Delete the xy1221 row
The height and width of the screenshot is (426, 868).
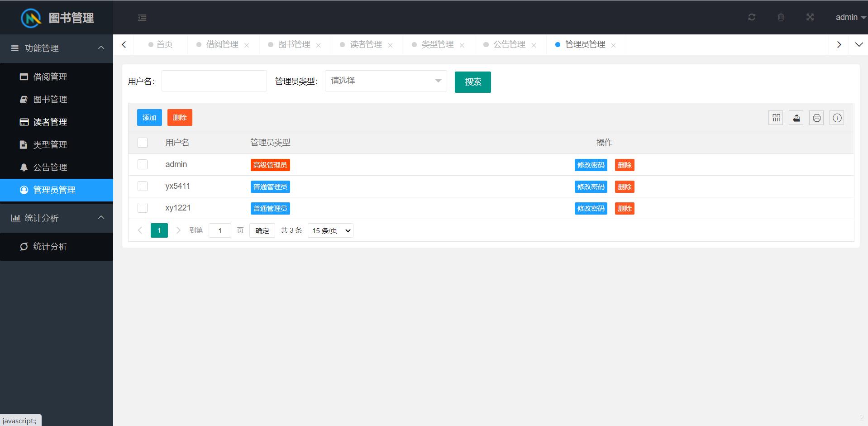(x=625, y=209)
